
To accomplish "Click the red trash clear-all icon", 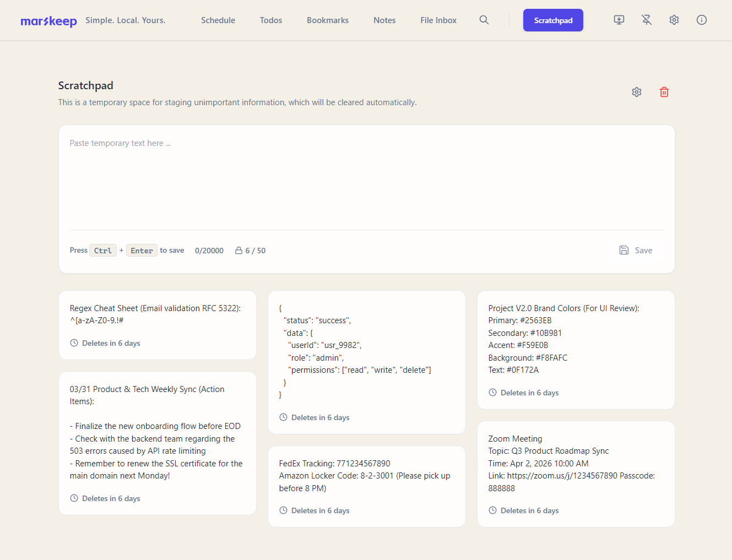I will (664, 92).
